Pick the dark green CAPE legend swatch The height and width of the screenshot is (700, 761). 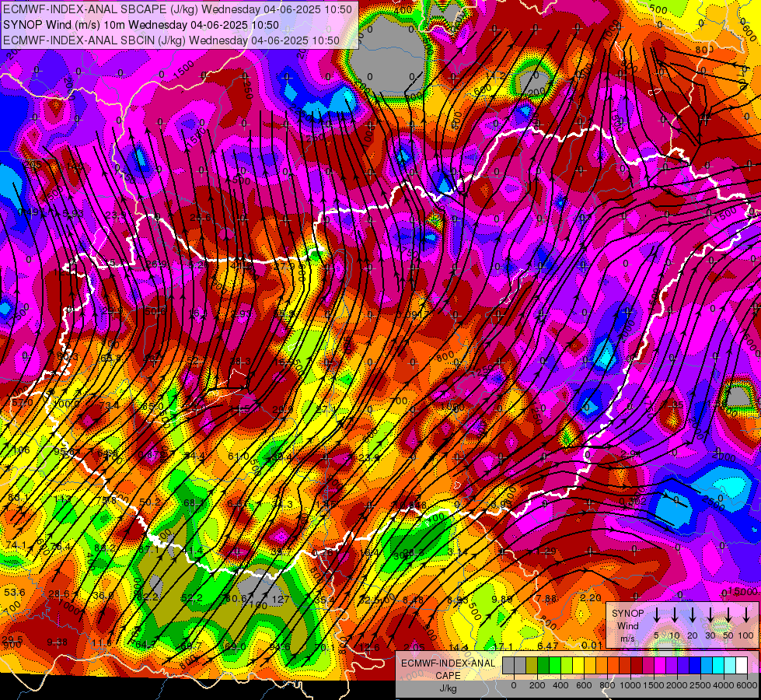[x=543, y=666]
